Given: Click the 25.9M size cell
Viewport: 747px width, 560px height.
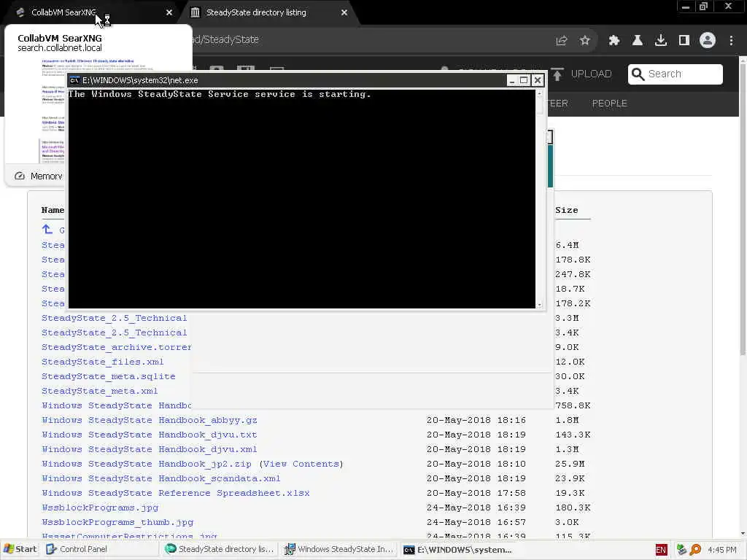Looking at the screenshot, I should tap(570, 464).
